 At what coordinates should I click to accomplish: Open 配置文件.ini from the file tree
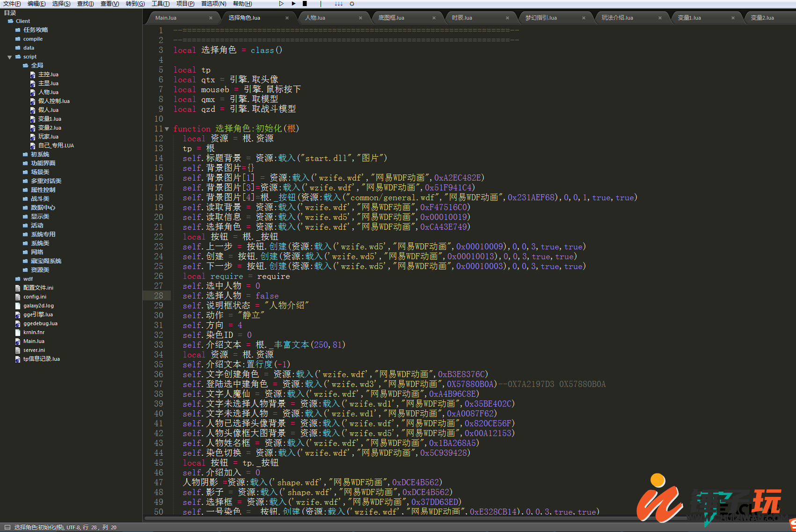point(38,288)
